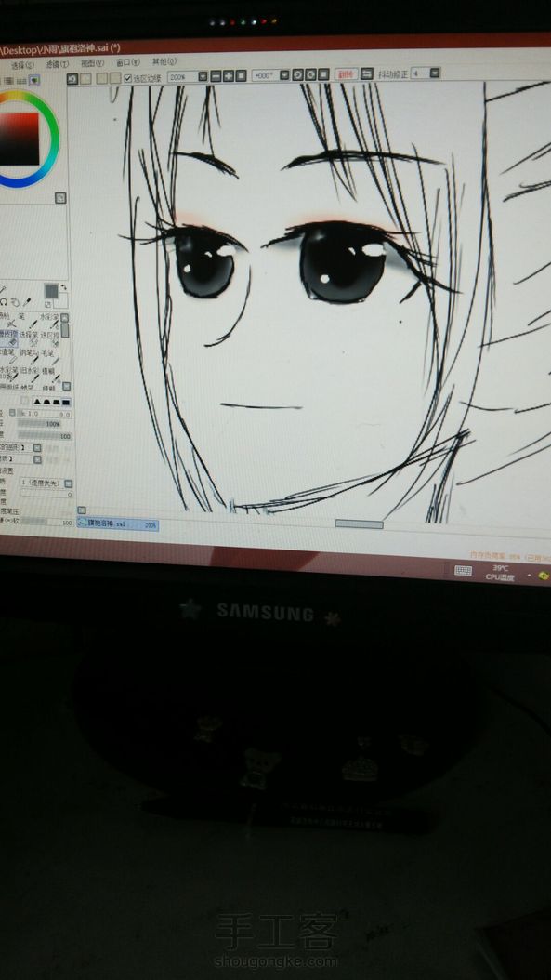Click the eyedropper color picker tool

pos(27,302)
